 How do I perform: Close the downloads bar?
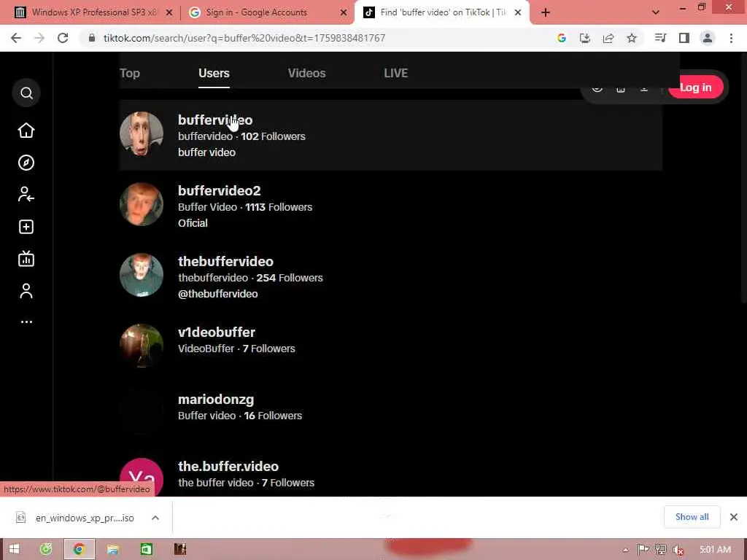734,517
